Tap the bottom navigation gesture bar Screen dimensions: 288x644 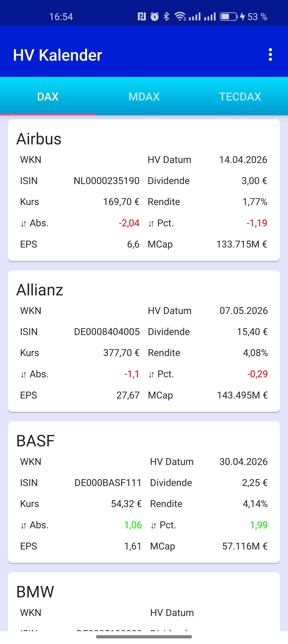pyautogui.click(x=144, y=637)
